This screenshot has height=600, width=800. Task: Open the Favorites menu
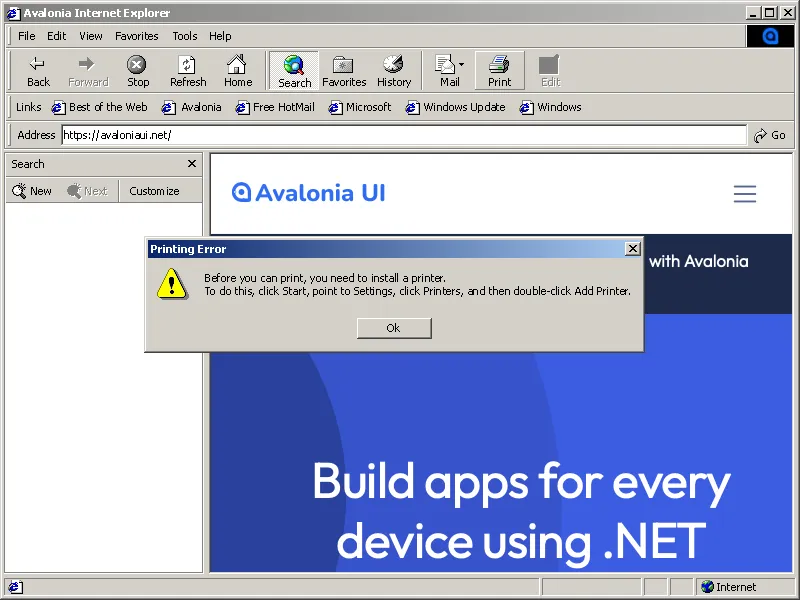[x=136, y=36]
